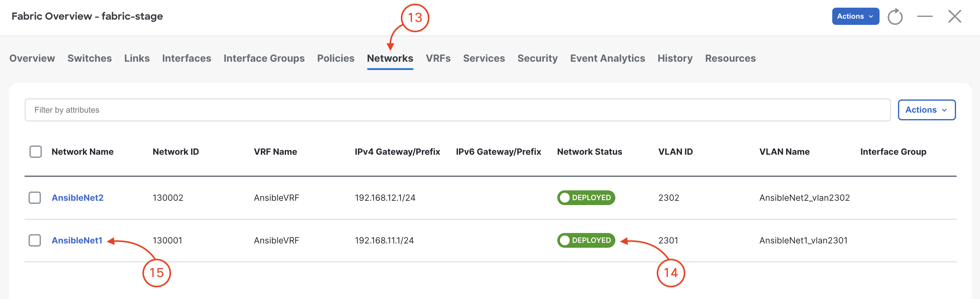Viewport: 980px width, 299px height.
Task: Switch to the Policies tab
Action: pos(335,58)
